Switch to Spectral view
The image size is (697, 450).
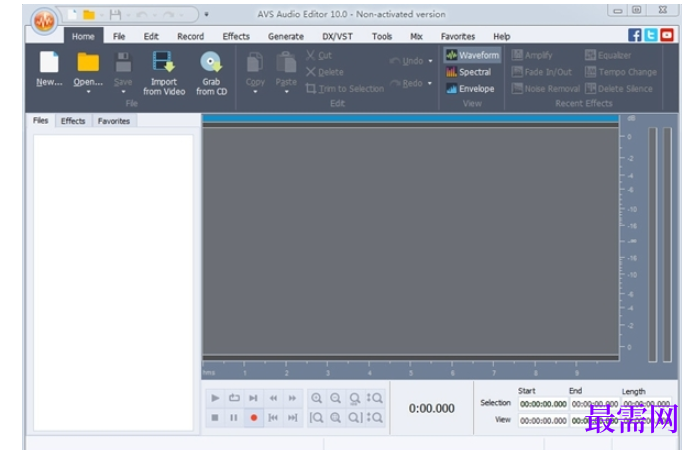point(469,72)
